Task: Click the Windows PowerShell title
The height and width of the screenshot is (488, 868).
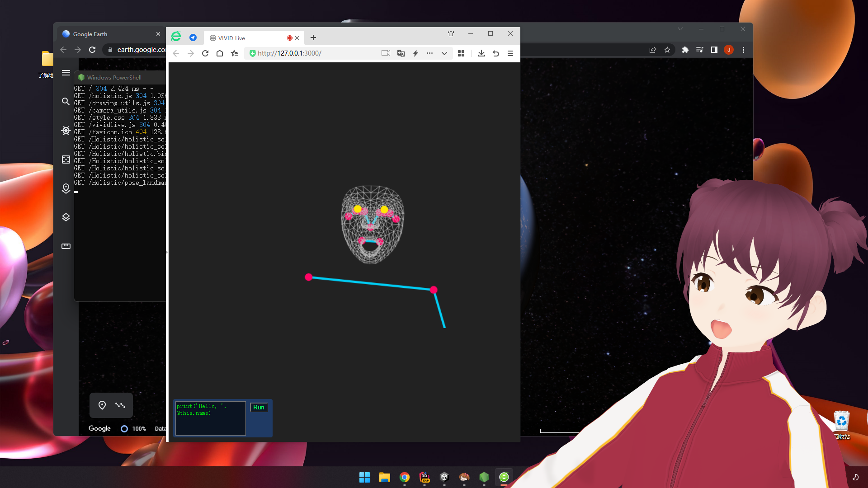Action: pos(114,77)
